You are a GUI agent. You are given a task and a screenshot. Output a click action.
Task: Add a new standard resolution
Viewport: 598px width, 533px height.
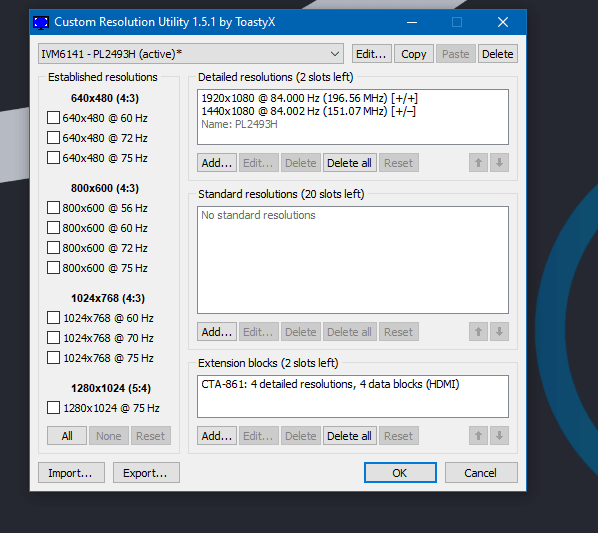pyautogui.click(x=217, y=332)
